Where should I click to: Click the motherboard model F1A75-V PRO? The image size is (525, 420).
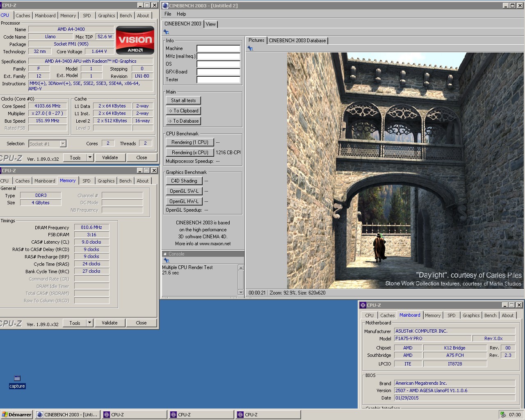tap(432, 338)
